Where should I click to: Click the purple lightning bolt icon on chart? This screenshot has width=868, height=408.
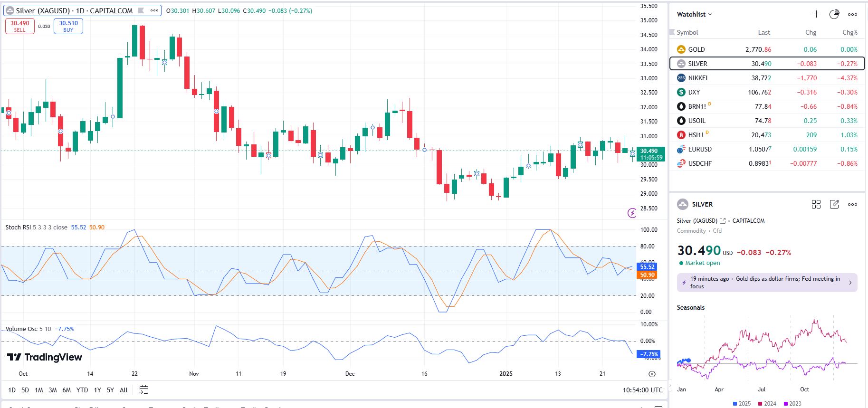632,213
